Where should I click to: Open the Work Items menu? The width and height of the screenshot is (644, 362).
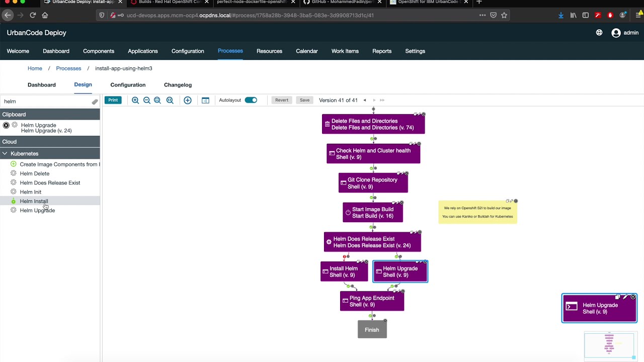345,51
